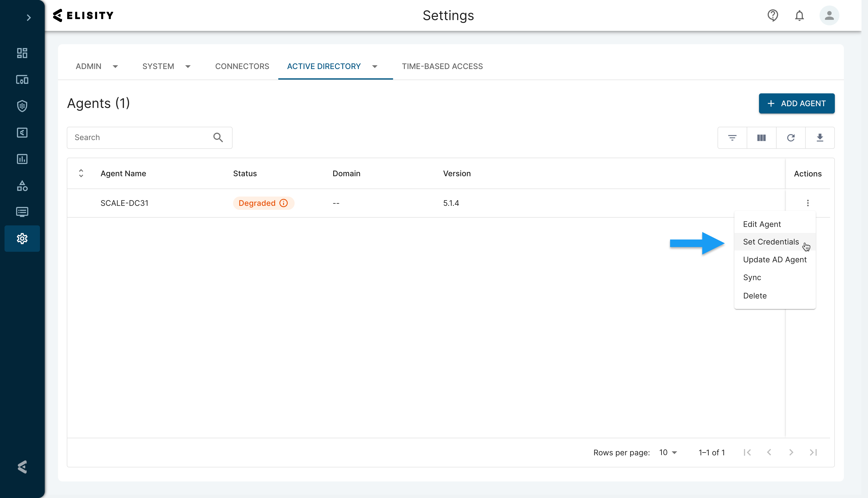The image size is (868, 498).
Task: Click the ADD AGENT button
Action: click(797, 103)
